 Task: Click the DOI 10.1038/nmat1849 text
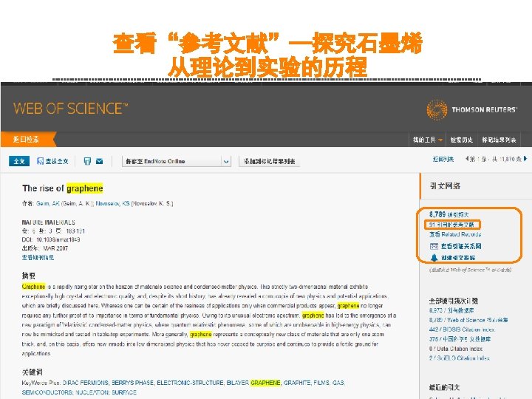(x=51, y=240)
